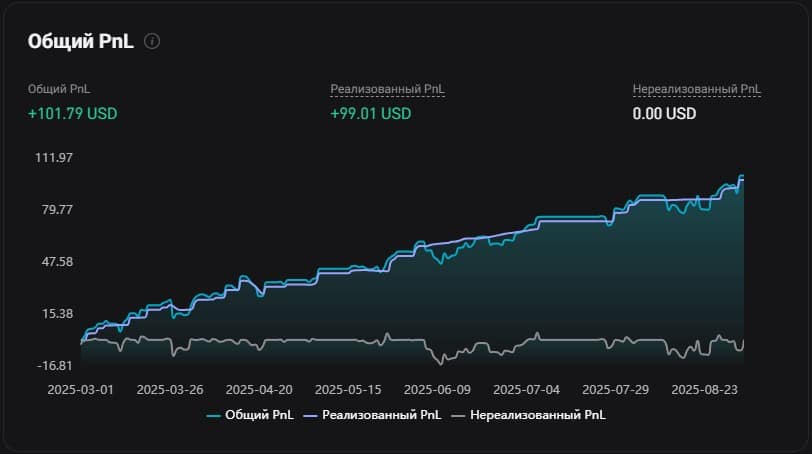This screenshot has height=454, width=812.
Task: Select the +99.01 USD realized value
Action: (370, 113)
